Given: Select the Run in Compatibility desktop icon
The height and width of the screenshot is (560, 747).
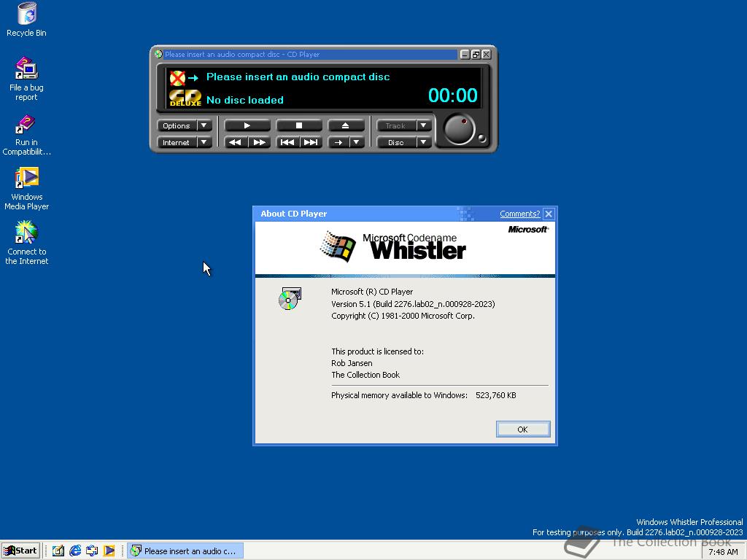Looking at the screenshot, I should [27, 135].
